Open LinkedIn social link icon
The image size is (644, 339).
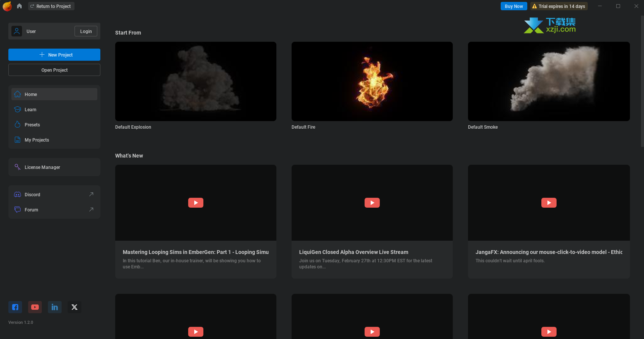click(x=55, y=307)
